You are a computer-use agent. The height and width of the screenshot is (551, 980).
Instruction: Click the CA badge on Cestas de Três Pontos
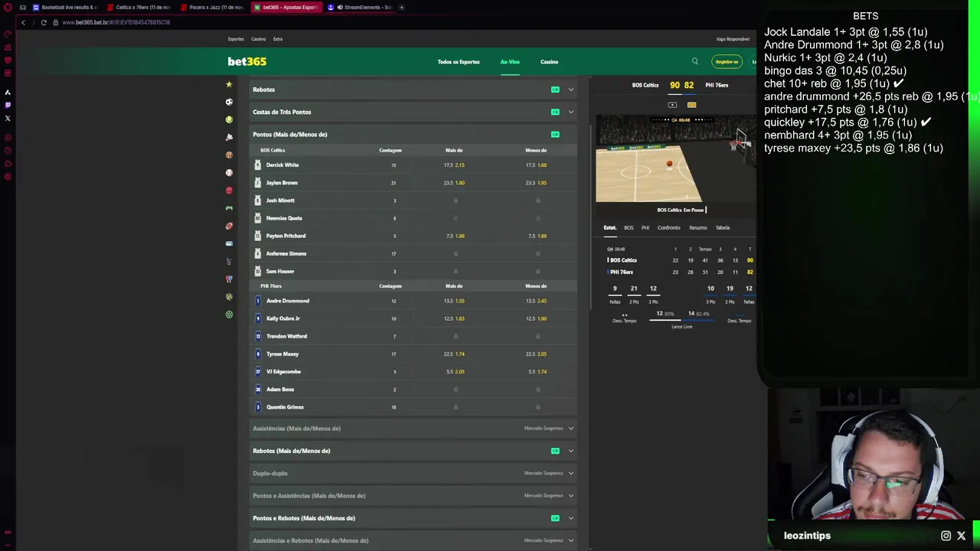tap(555, 112)
